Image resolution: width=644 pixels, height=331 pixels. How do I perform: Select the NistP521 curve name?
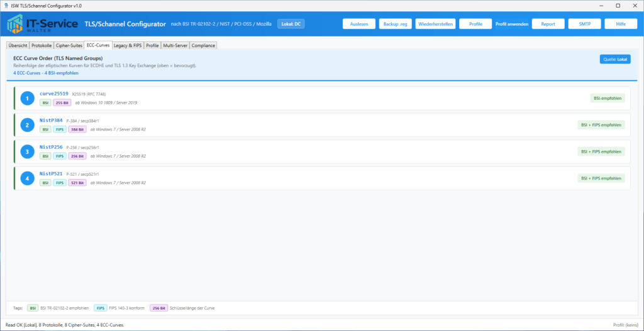point(51,173)
